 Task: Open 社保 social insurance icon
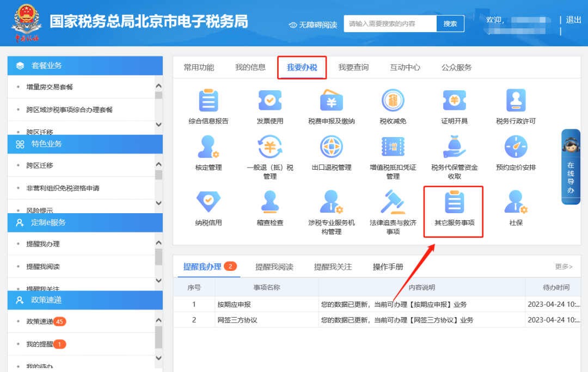(x=516, y=203)
